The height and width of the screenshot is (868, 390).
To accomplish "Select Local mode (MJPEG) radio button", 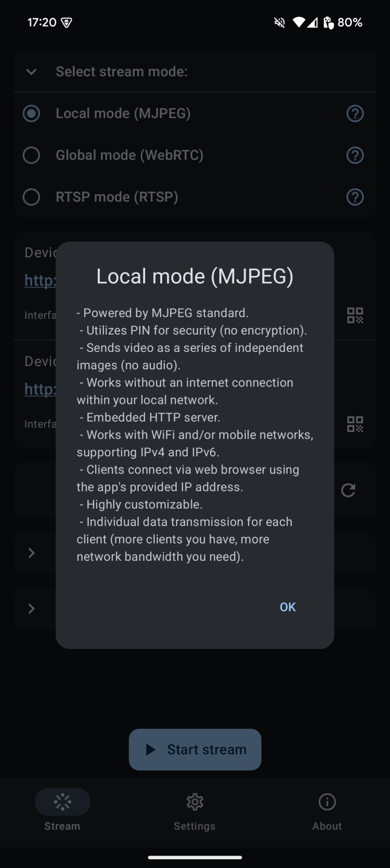I will click(x=31, y=113).
